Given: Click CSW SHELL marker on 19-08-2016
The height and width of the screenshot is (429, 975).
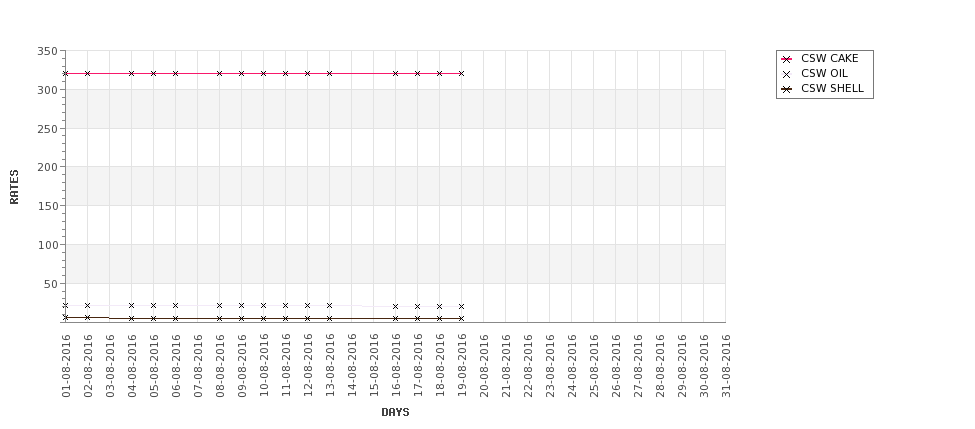Looking at the screenshot, I should pyautogui.click(x=461, y=318).
